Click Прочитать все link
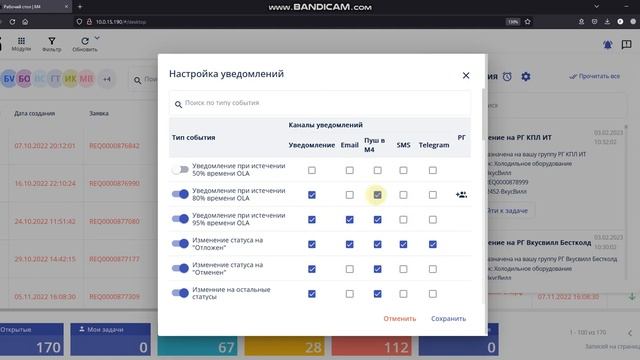This screenshot has height=360, width=640. tap(595, 76)
